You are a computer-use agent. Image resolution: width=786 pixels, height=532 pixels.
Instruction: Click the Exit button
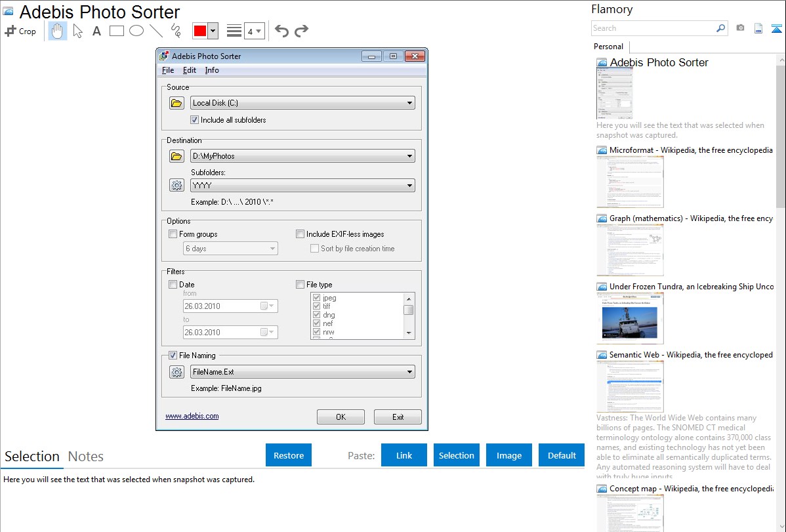398,417
